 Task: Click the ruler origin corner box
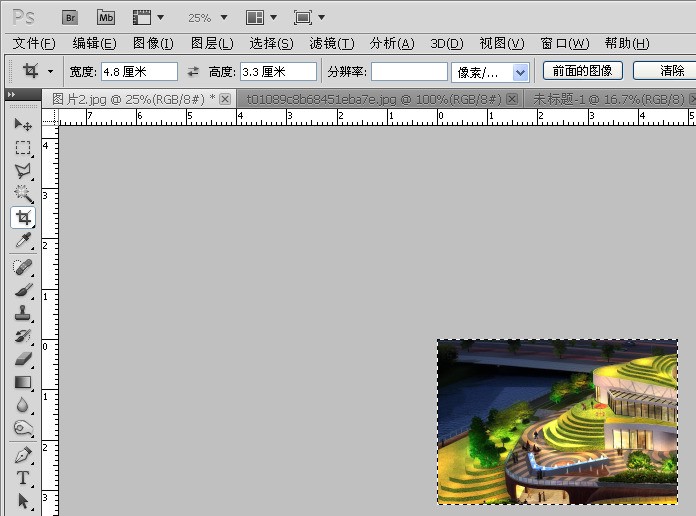tap(50, 118)
